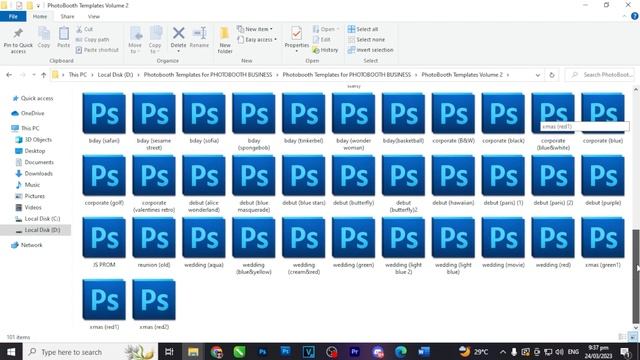Image resolution: width=640 pixels, height=360 pixels.
Task: Switch to the View ribbon tab
Action: click(x=93, y=16)
